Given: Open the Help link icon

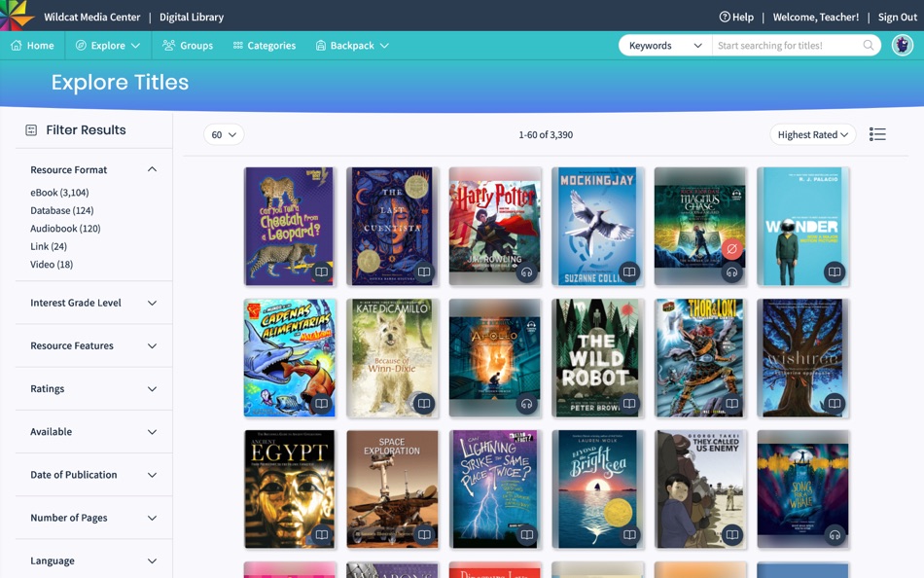Looking at the screenshot, I should tap(725, 18).
